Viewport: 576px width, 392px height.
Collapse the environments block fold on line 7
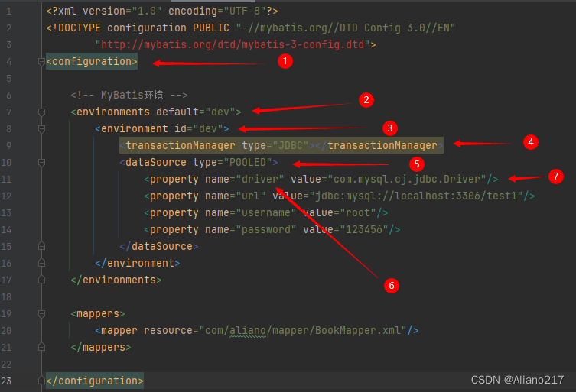pos(41,112)
